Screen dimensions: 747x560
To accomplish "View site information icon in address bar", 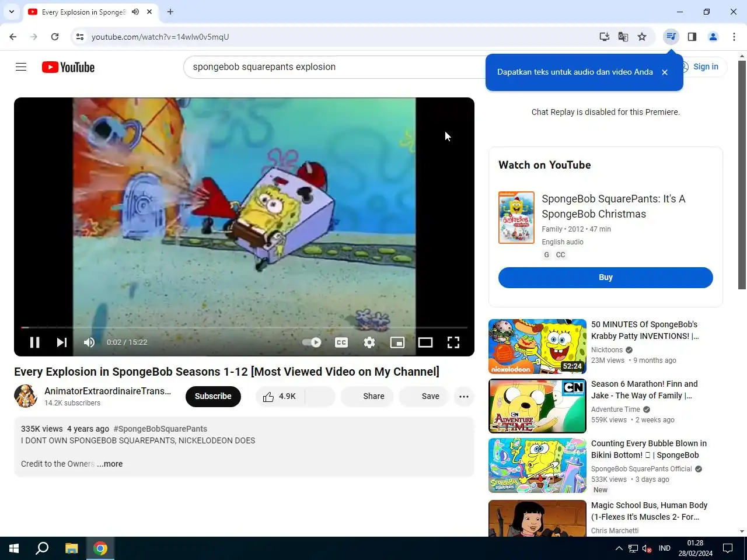I will pos(80,37).
